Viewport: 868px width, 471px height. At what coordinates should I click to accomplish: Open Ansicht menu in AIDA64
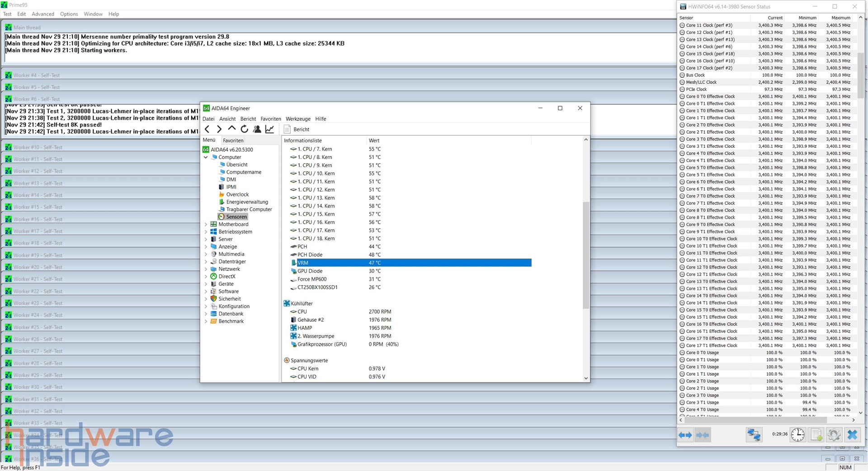click(x=227, y=119)
